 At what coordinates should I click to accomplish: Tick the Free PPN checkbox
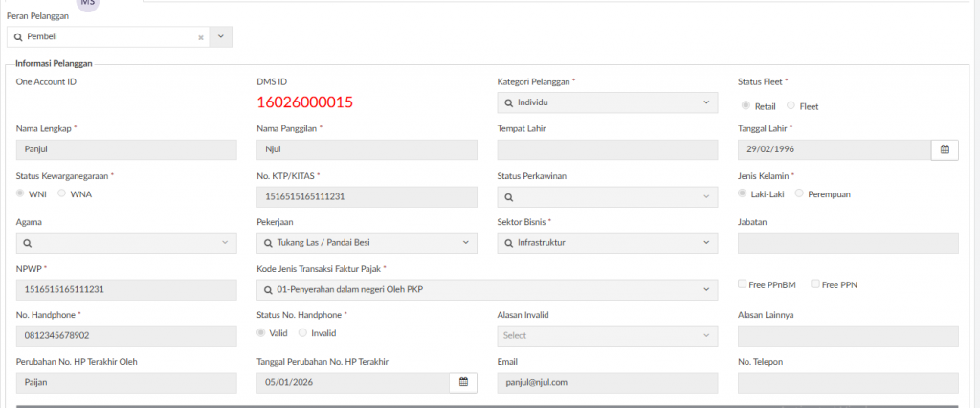pyautogui.click(x=815, y=284)
